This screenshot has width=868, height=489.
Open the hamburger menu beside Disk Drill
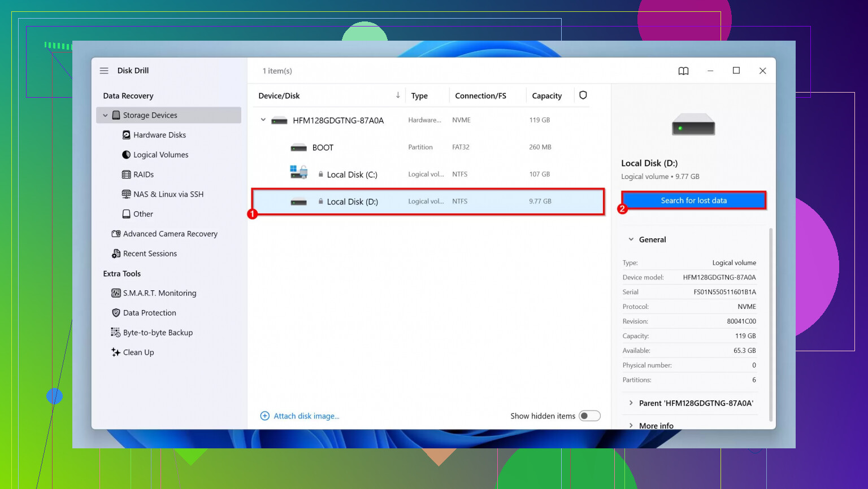[x=104, y=71]
